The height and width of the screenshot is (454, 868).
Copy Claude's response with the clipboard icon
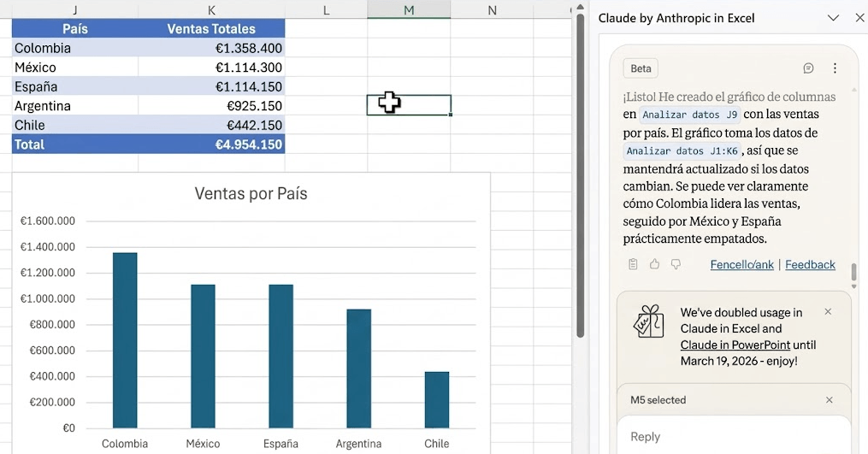(x=634, y=264)
